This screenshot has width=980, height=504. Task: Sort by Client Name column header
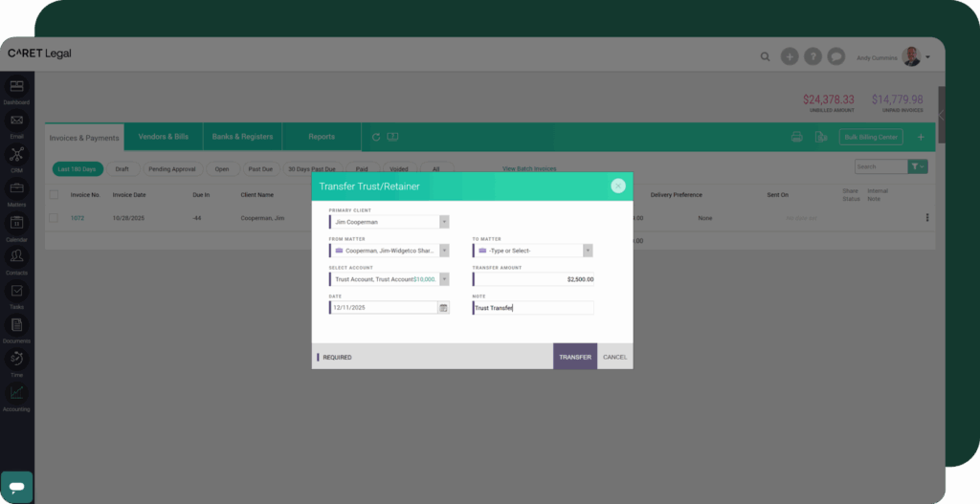(256, 195)
